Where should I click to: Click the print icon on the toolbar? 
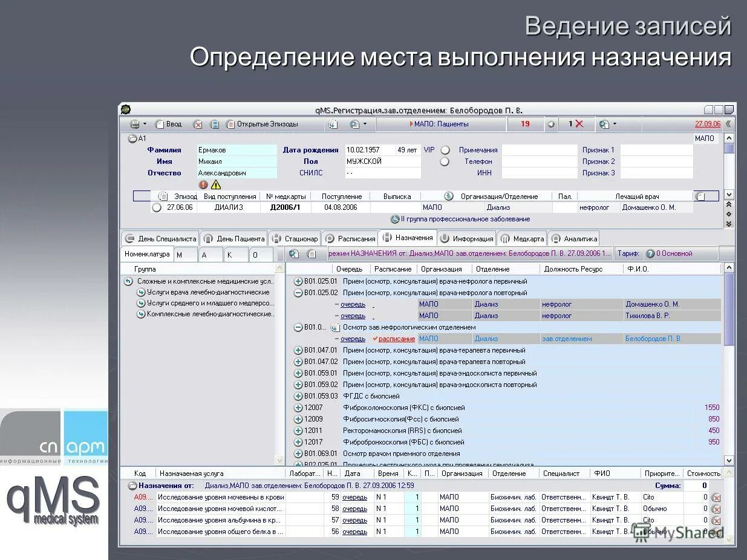coord(134,125)
